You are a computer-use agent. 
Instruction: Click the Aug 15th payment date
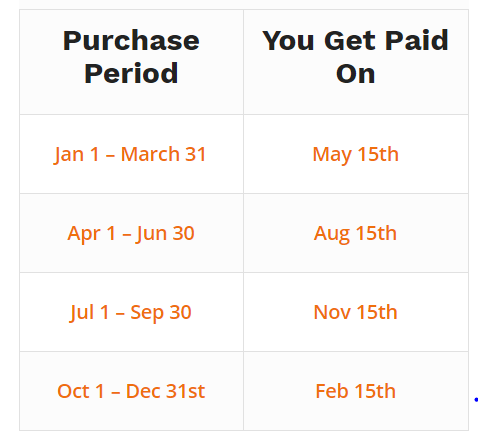[x=355, y=234]
